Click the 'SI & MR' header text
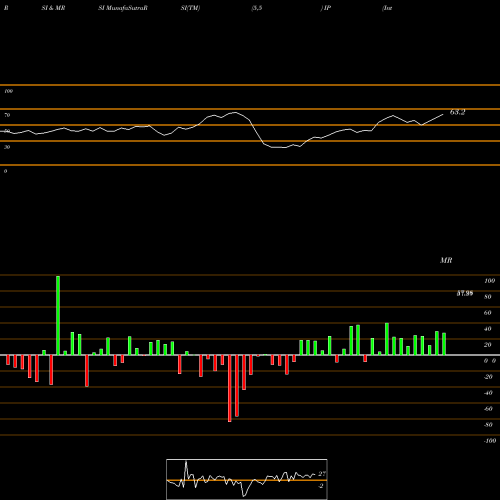500x500 pixels. tap(53, 8)
